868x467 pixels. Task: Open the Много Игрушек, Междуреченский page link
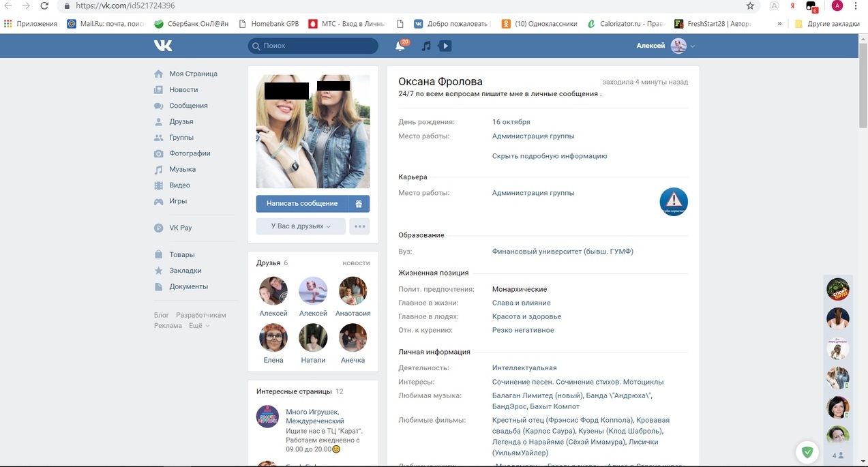(x=315, y=417)
